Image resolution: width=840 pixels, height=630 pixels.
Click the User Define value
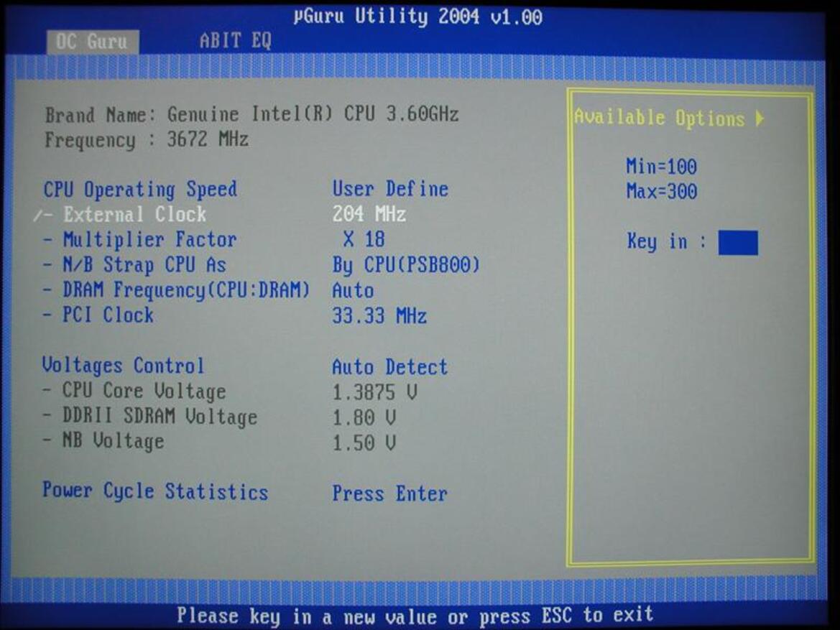(x=390, y=189)
